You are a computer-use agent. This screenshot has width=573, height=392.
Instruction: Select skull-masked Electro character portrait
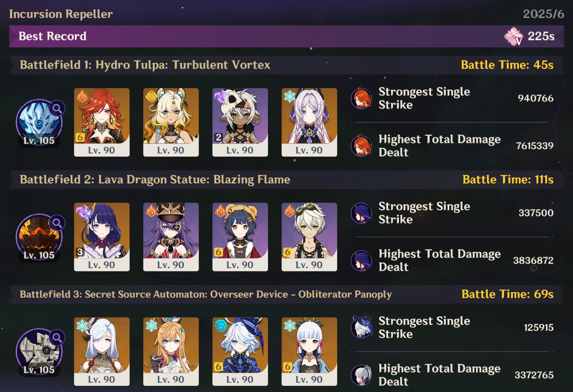(240, 122)
